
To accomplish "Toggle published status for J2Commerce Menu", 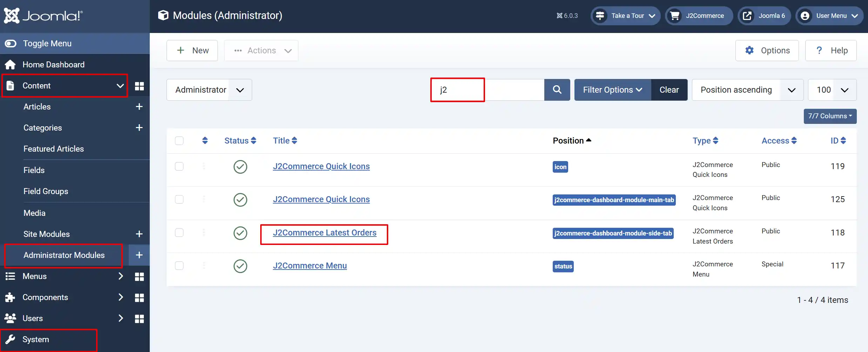I will tap(240, 266).
